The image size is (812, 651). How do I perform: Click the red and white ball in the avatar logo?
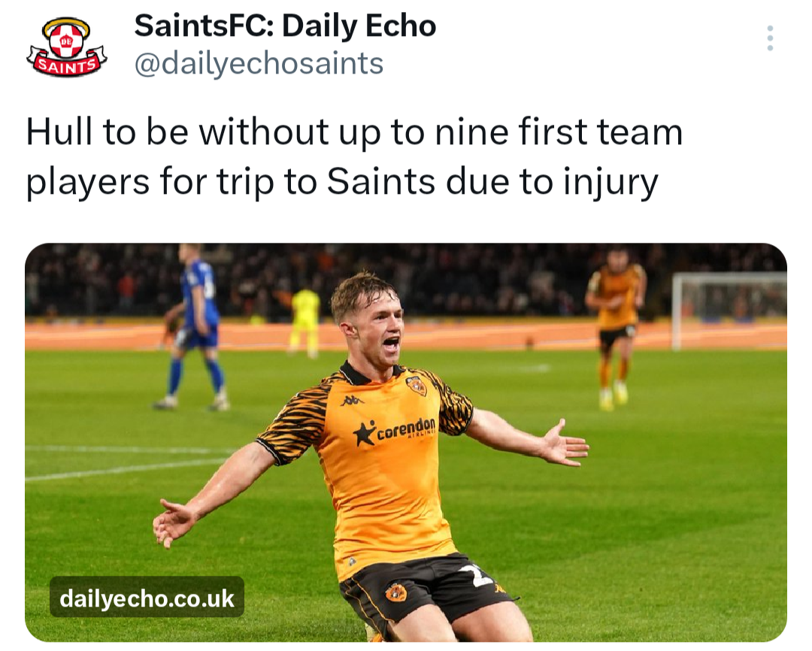[66, 41]
